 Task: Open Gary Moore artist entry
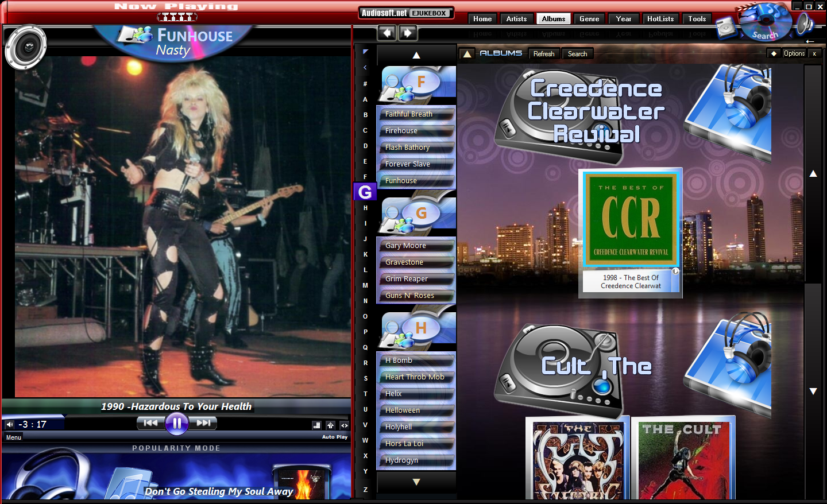(x=416, y=246)
